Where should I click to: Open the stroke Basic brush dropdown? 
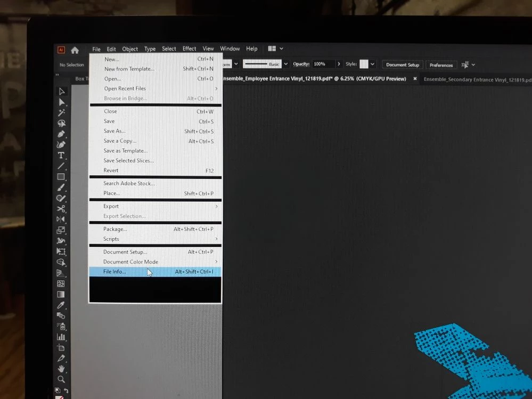pyautogui.click(x=285, y=64)
